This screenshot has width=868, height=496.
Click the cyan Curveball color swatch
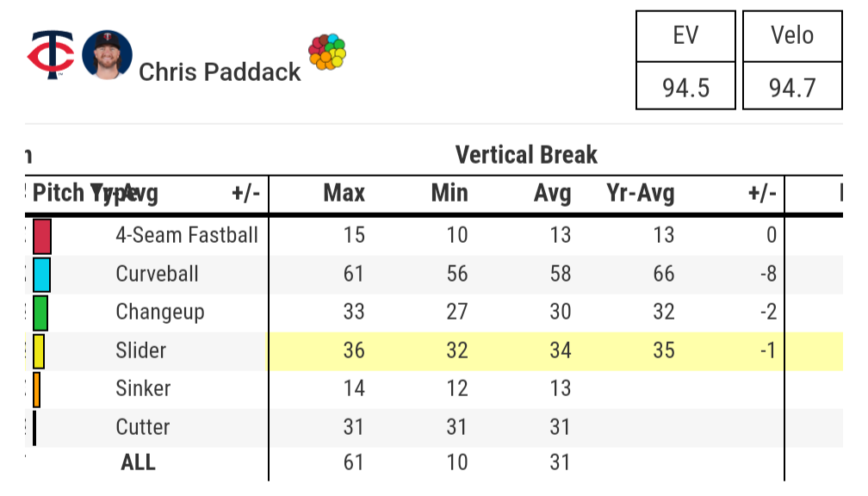point(41,275)
